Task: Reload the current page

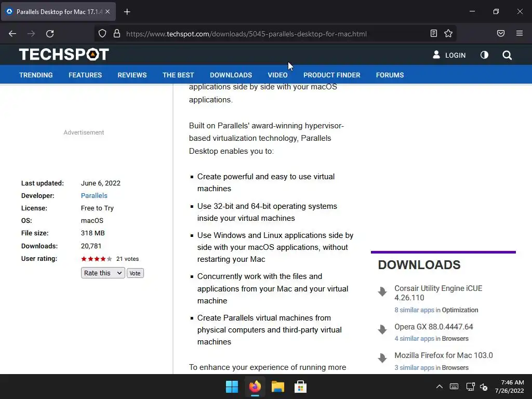Action: [50, 34]
